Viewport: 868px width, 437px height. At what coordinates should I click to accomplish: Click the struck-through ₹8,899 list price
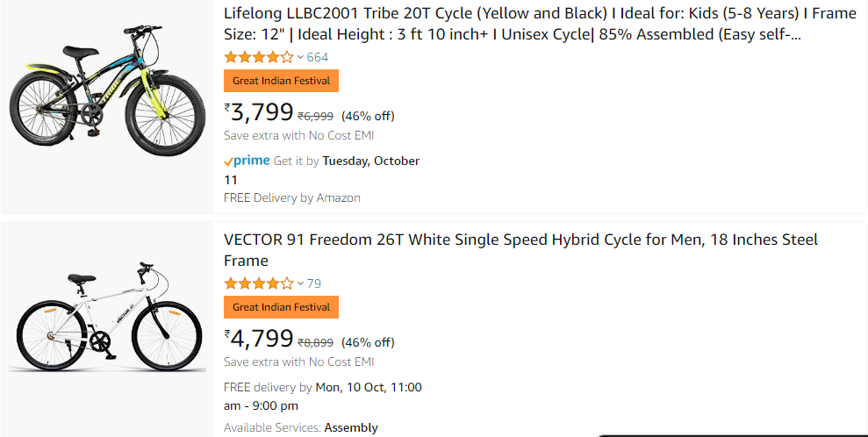[315, 342]
